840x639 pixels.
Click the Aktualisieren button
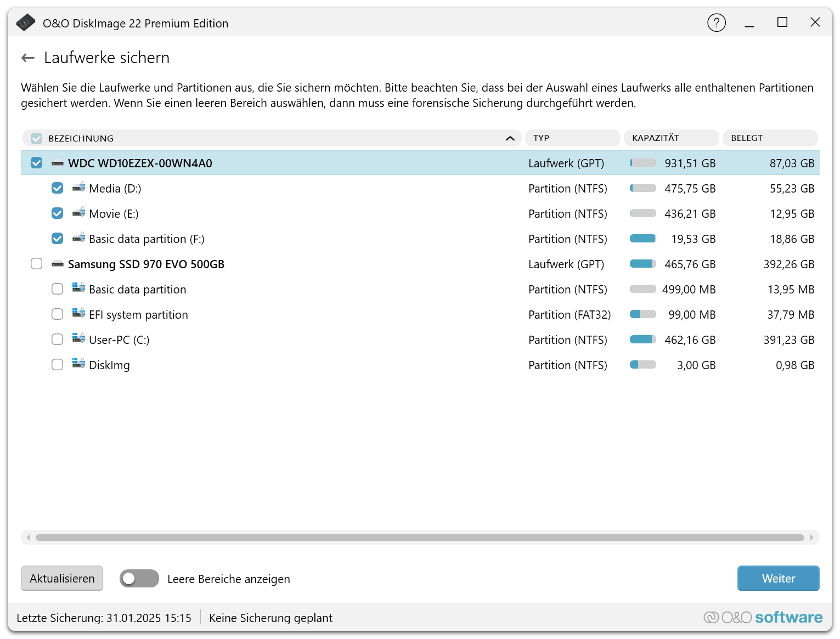tap(62, 578)
